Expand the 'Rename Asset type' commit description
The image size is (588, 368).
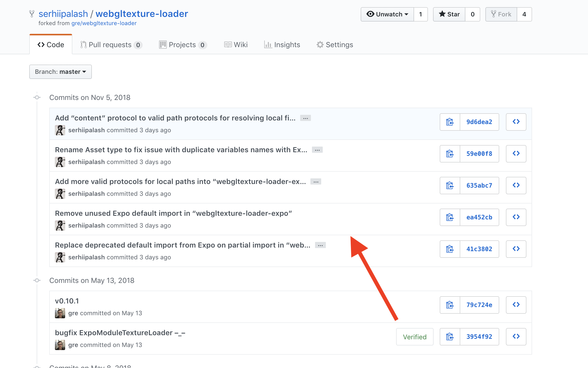coord(317,150)
